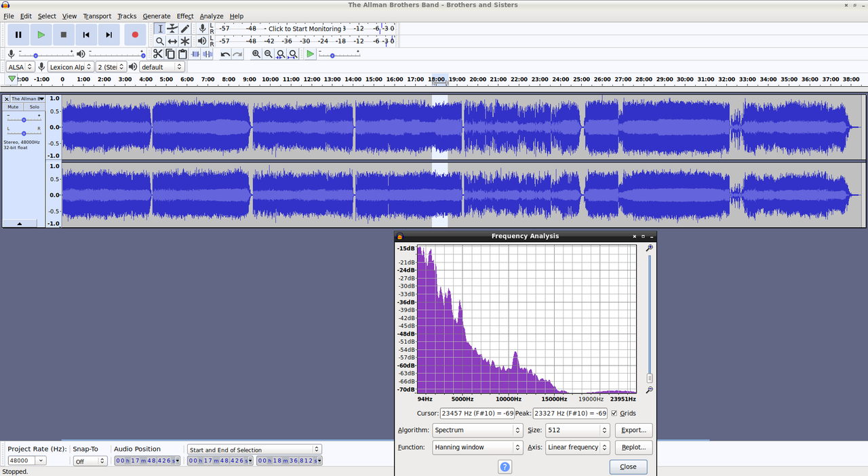Solo the Allman Brothers track
This screenshot has width=868, height=476.
point(34,107)
